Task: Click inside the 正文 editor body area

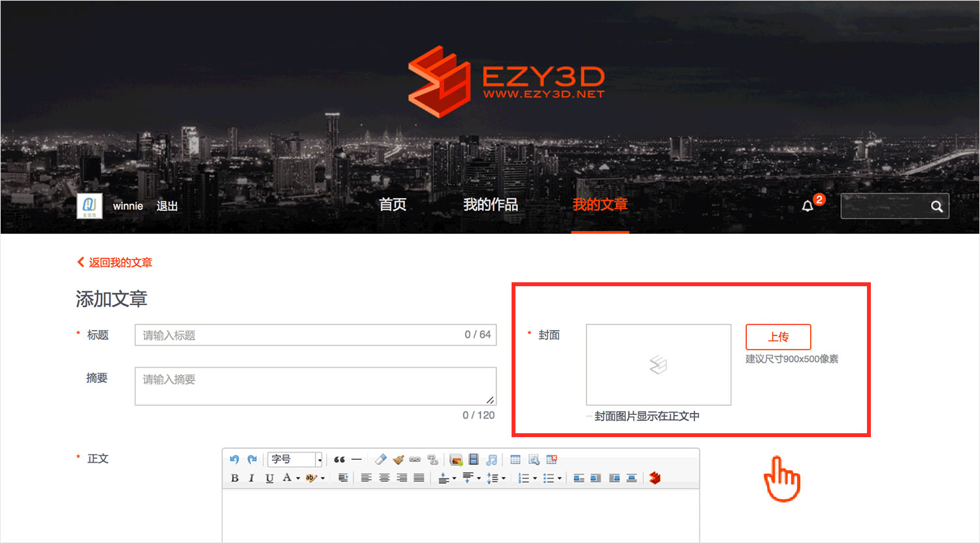Action: 461,515
